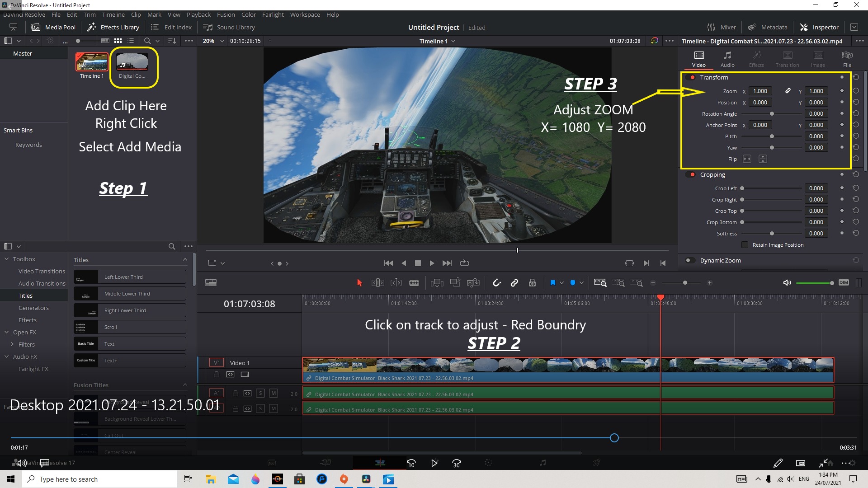The image size is (868, 488).
Task: Enable Retain Image Position checkbox
Action: tap(745, 245)
